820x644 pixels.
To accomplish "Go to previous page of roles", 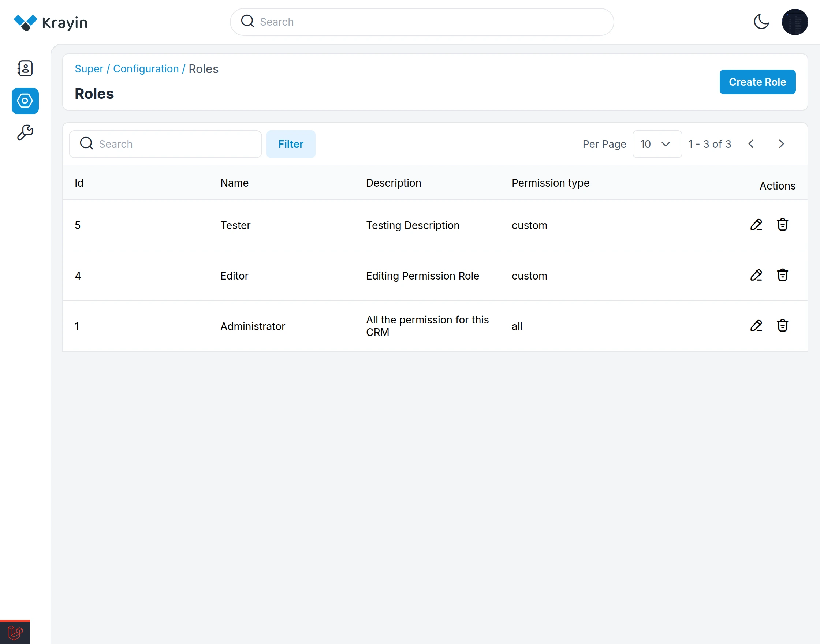I will (751, 144).
